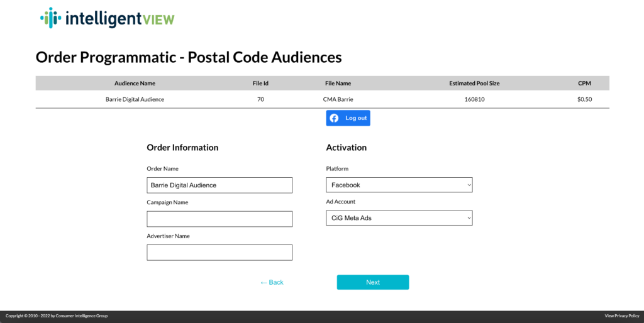Select the Barrie Digital Audience table row

pos(323,99)
